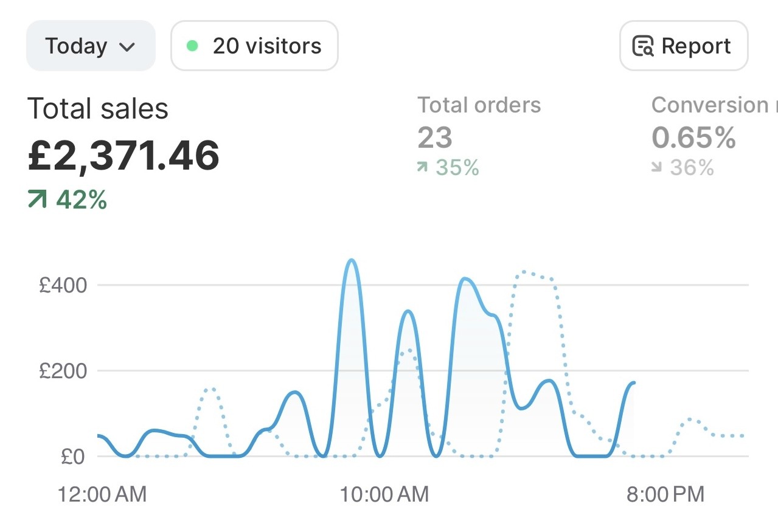
Task: Click the 20 visitors live indicator button
Action: 254,46
